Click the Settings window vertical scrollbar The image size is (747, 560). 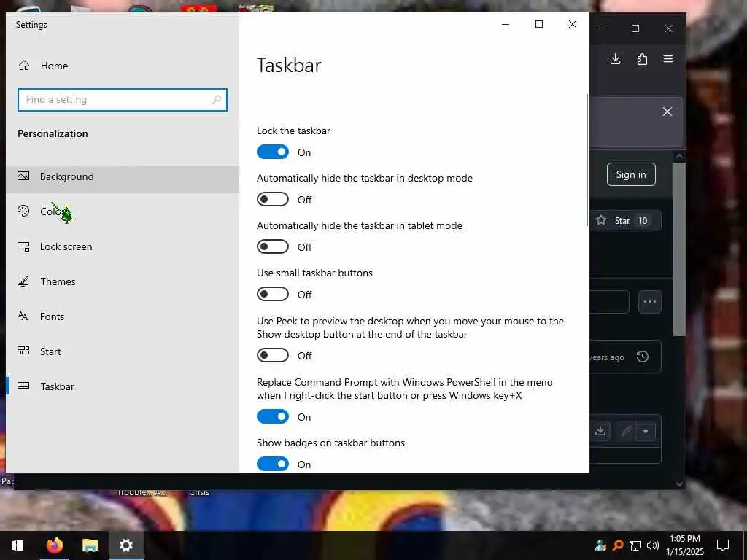tap(587, 160)
